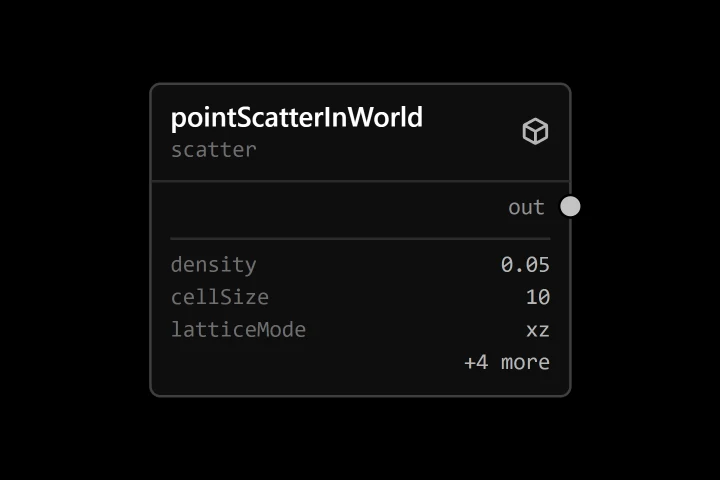Click the separator line below scatter subtitle
Viewport: 720px width, 480px height.
(360, 181)
